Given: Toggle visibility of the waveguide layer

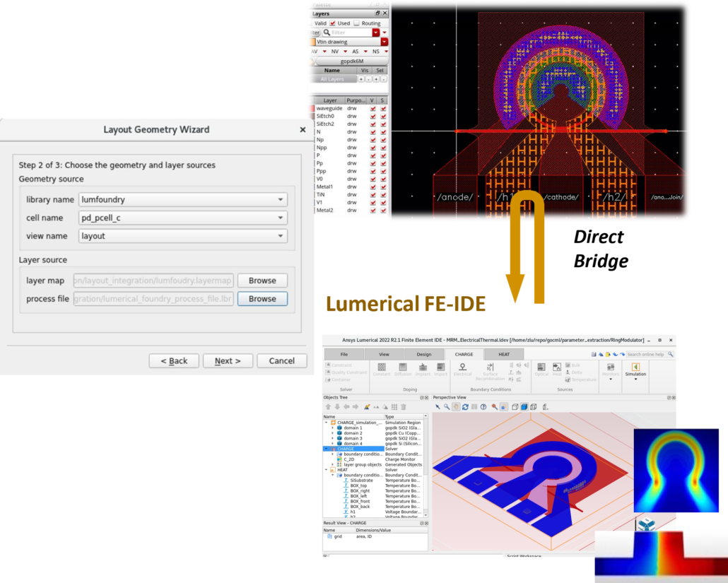Looking at the screenshot, I should [372, 107].
